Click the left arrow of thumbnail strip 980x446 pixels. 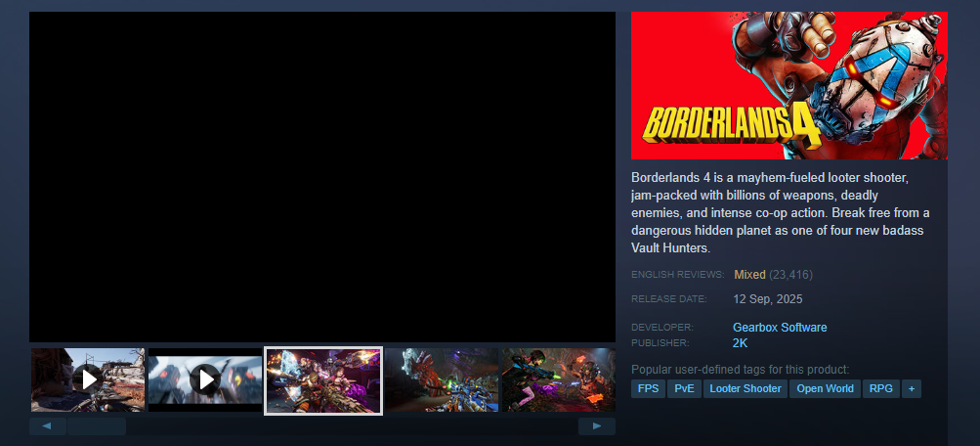coord(47,426)
